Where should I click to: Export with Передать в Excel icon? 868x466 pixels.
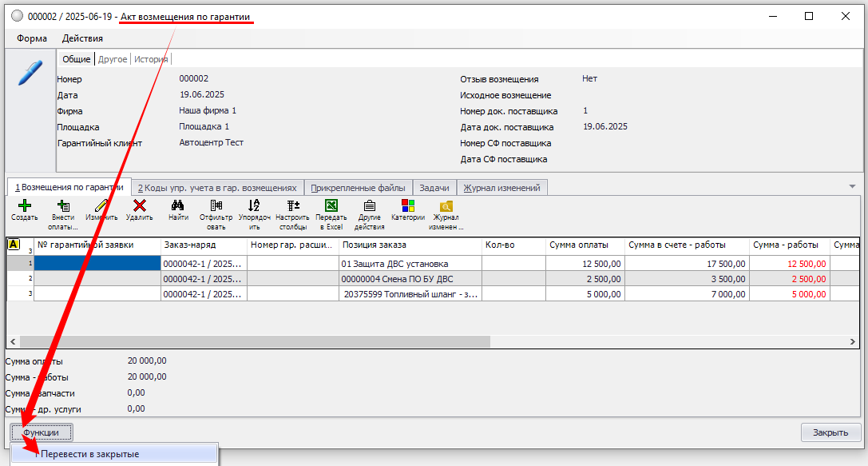pos(331,206)
